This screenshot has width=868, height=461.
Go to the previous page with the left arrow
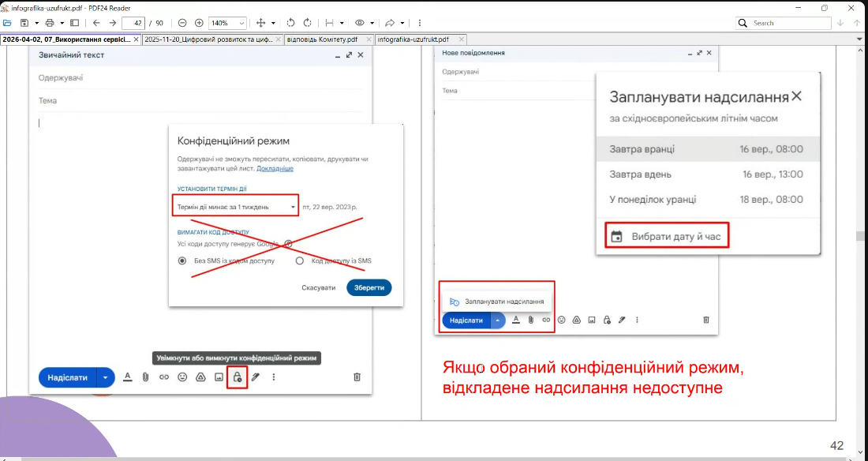[96, 23]
